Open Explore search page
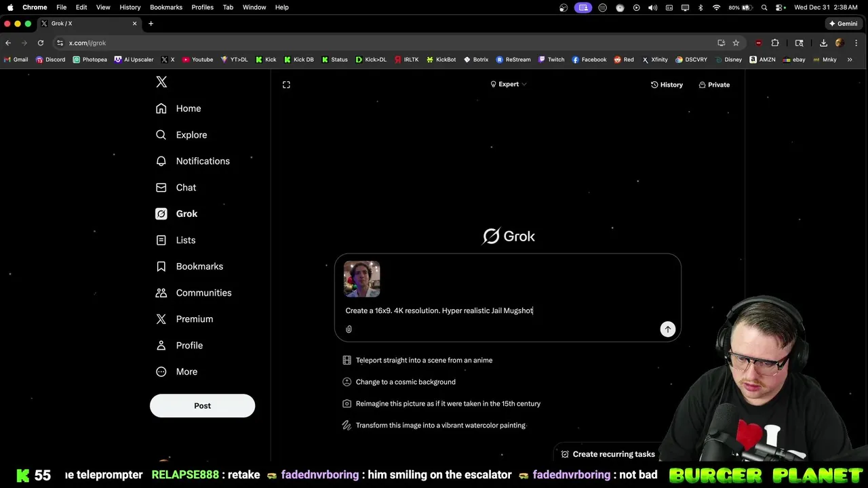This screenshot has width=868, height=488. coord(181,135)
